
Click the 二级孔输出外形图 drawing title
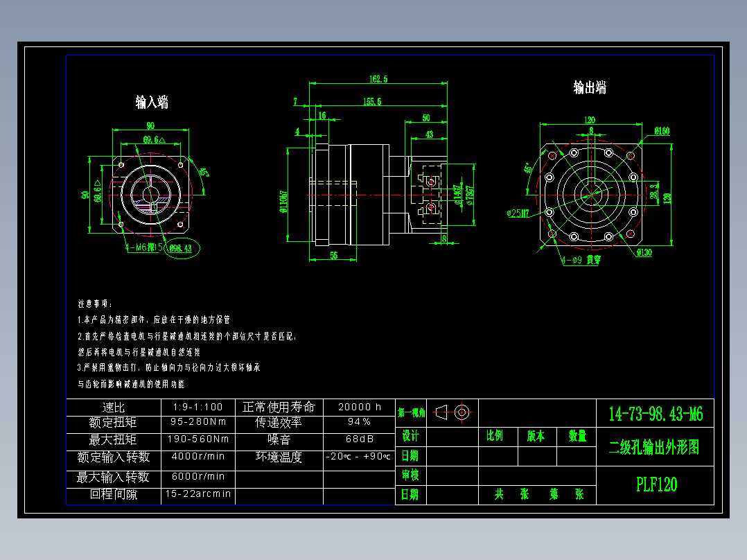pyautogui.click(x=655, y=447)
